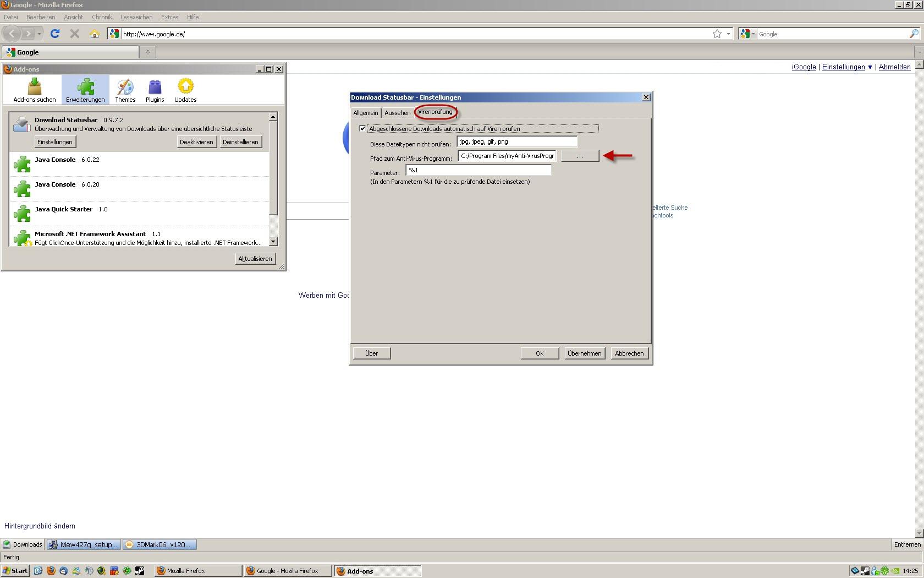Launch Steam from quick launch bar
924x578 pixels.
click(x=140, y=571)
